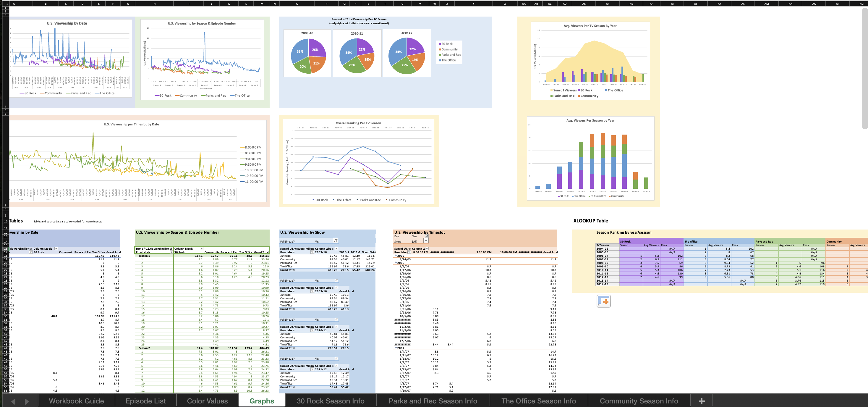Click the add new sheet plus button
This screenshot has height=407, width=868.
(x=702, y=401)
